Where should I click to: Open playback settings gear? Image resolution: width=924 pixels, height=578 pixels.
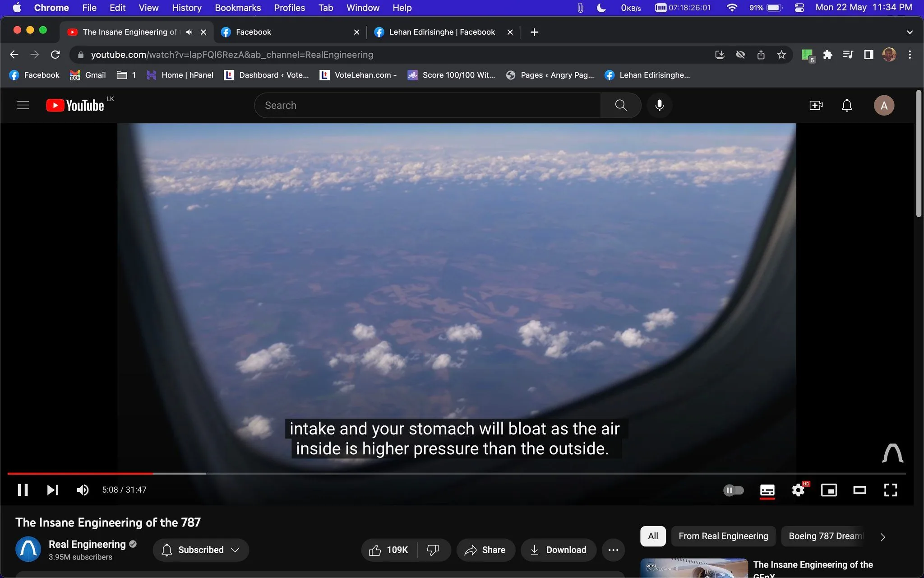click(x=798, y=490)
